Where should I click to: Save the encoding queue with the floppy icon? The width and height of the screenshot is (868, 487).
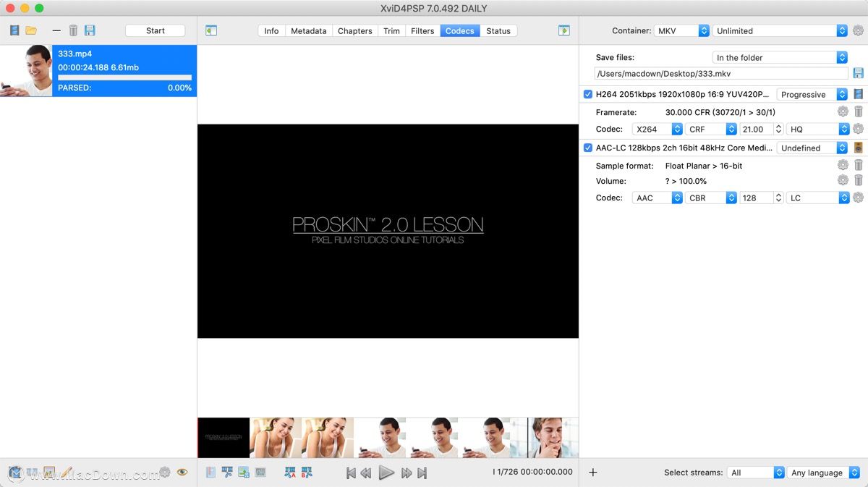(90, 30)
